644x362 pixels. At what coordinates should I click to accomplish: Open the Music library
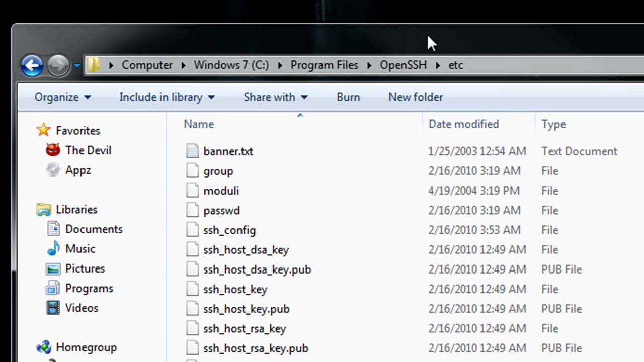pyautogui.click(x=80, y=248)
